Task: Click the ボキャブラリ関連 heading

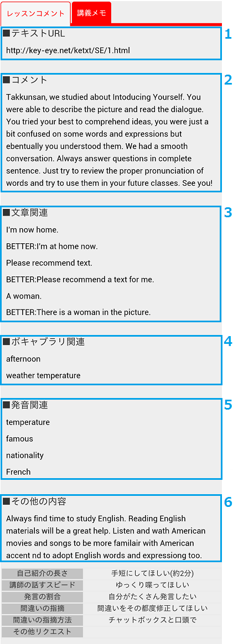Action: point(44,341)
